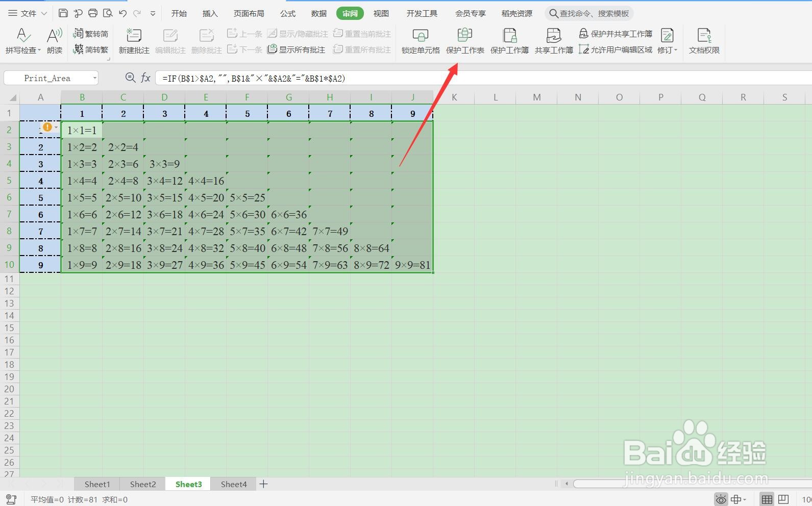Click 允许用户编辑区域 button
Viewport: 812px width, 506px height.
click(616, 49)
